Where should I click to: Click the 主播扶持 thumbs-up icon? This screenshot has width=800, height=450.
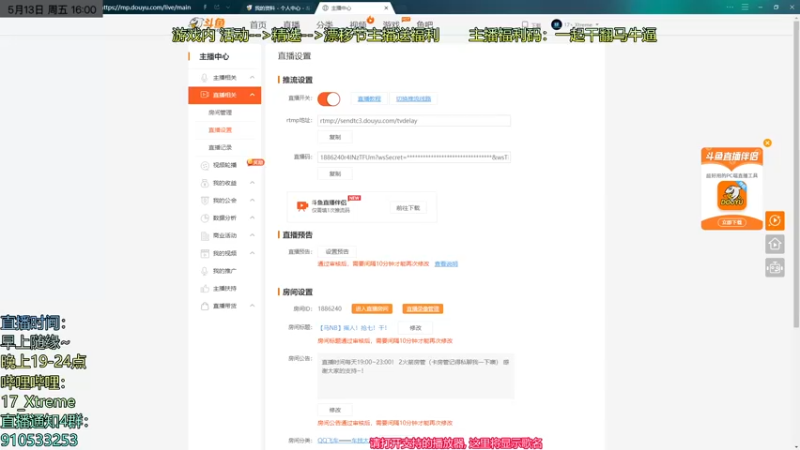click(x=205, y=289)
